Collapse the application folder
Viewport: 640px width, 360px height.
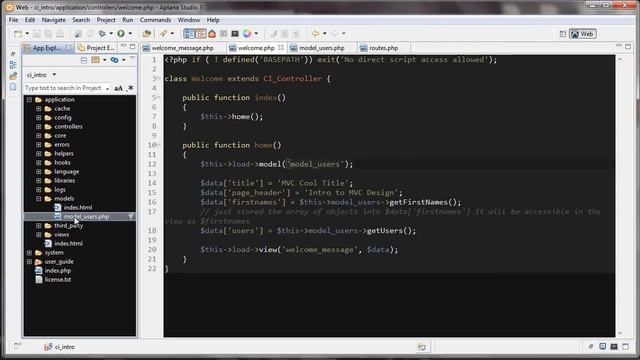[29, 100]
